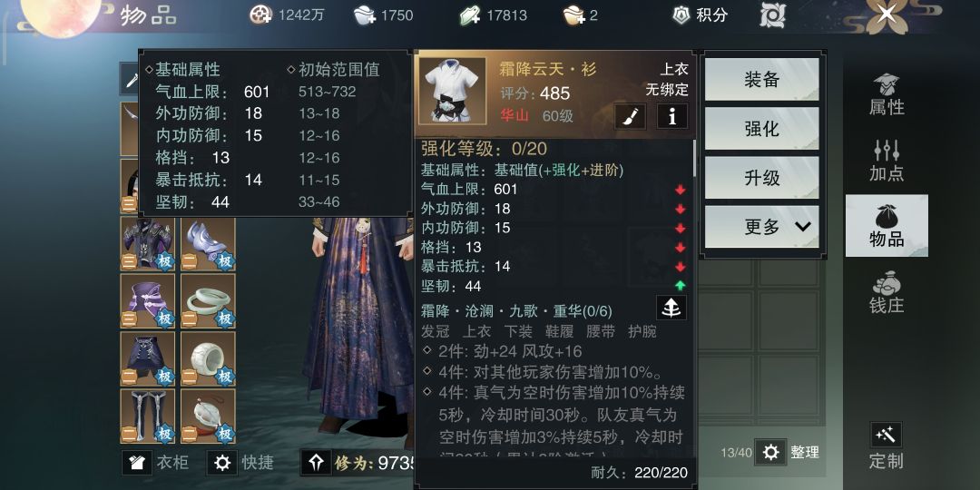Click the 装备 equip button
Image resolution: width=980 pixels, height=490 pixels.
coord(762,79)
